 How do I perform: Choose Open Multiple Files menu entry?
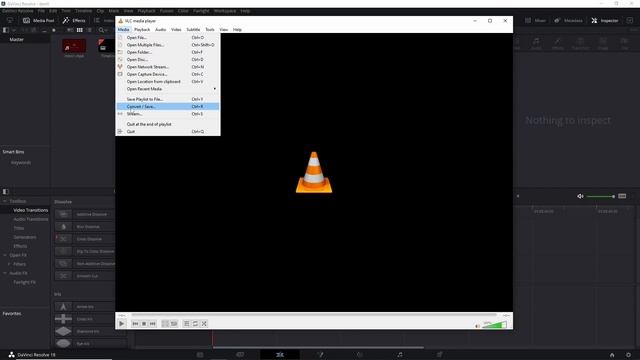[168, 45]
